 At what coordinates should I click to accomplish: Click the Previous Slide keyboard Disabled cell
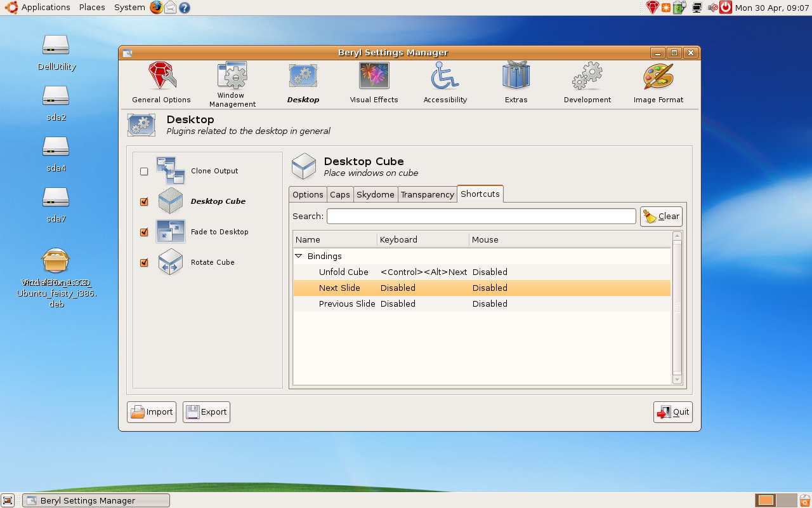point(398,304)
